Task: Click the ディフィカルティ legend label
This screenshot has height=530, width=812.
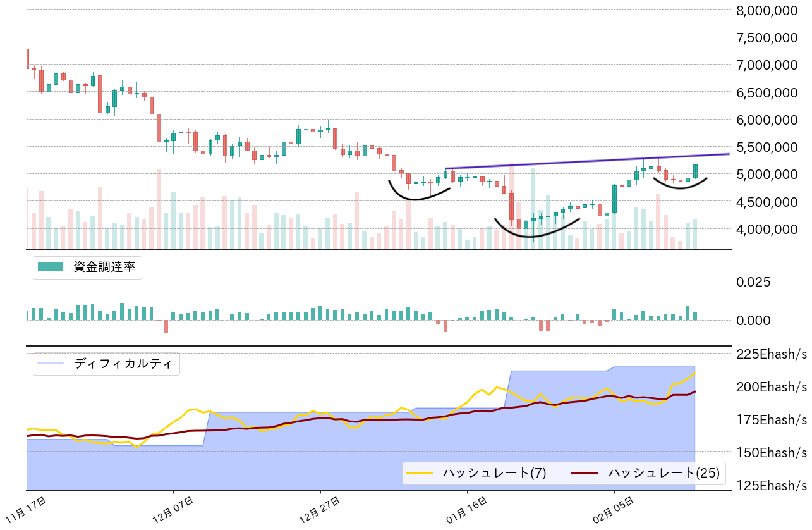Action: click(123, 364)
